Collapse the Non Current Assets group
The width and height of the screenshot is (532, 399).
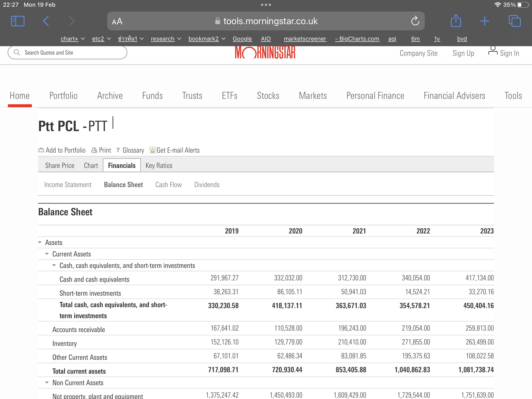[47, 383]
